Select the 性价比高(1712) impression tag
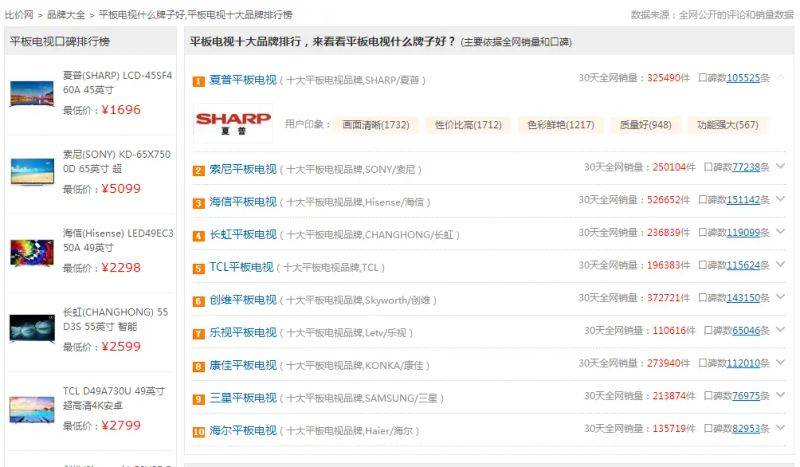The height and width of the screenshot is (467, 800). point(468,125)
